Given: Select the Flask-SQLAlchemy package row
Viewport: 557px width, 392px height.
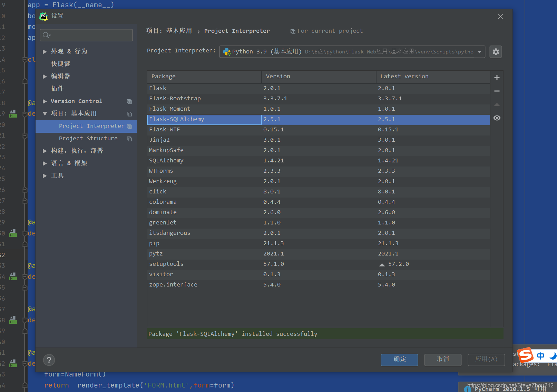Looking at the screenshot, I should 319,119.
